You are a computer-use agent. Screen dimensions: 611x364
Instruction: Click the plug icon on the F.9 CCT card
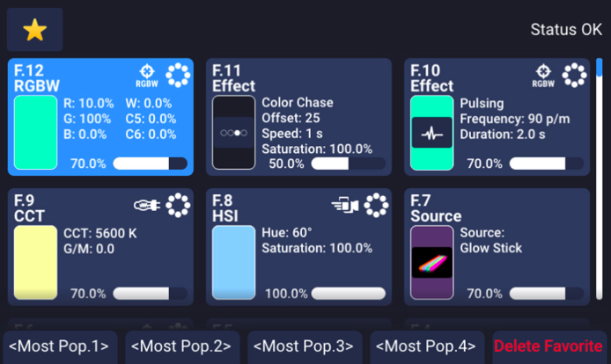click(x=145, y=205)
